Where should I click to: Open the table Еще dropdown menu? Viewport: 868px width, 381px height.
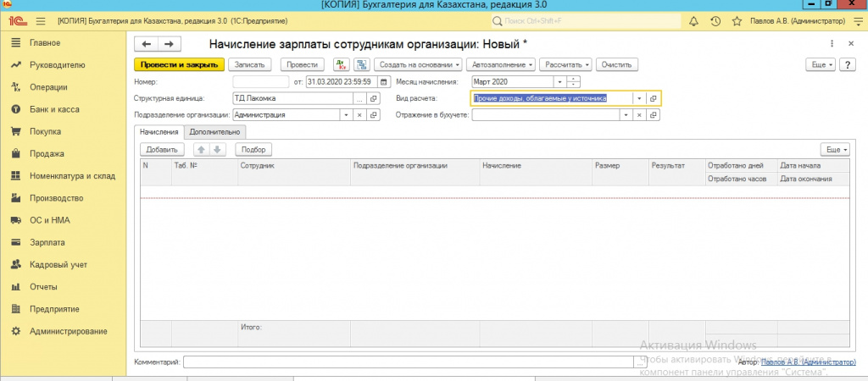pos(837,149)
